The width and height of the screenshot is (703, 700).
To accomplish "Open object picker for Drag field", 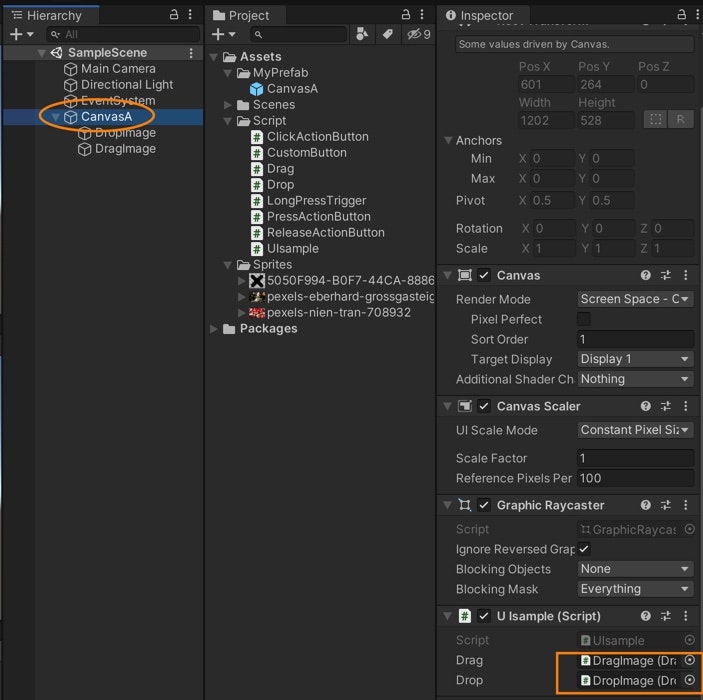I will (690, 660).
